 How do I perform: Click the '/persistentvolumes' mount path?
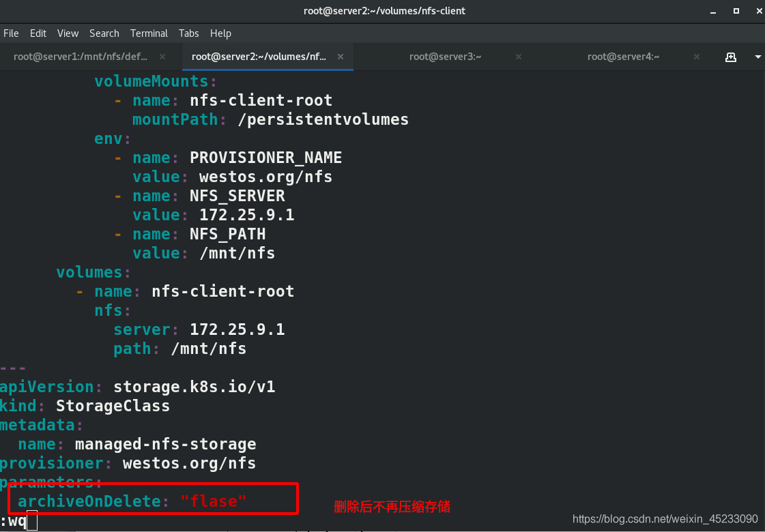click(x=323, y=120)
